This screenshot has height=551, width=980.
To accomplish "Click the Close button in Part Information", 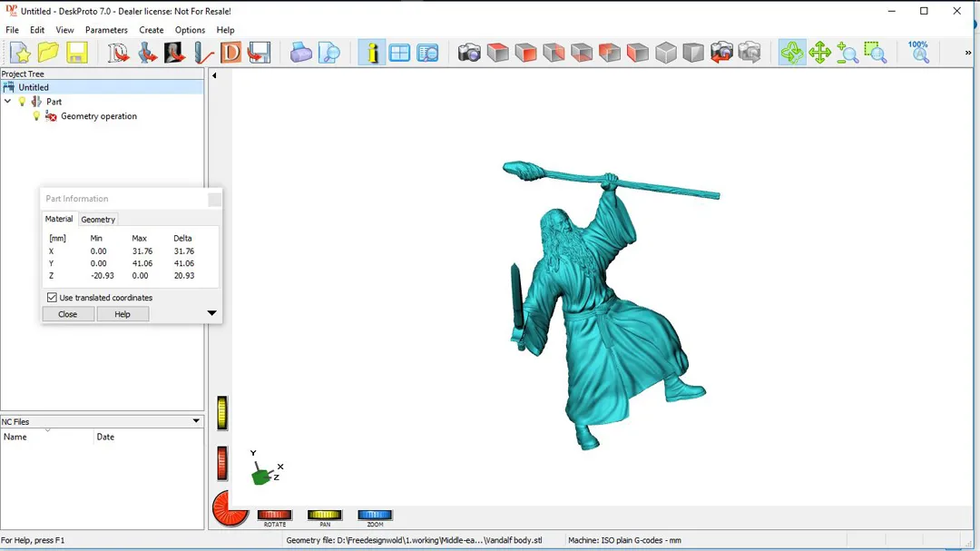I will click(x=67, y=314).
